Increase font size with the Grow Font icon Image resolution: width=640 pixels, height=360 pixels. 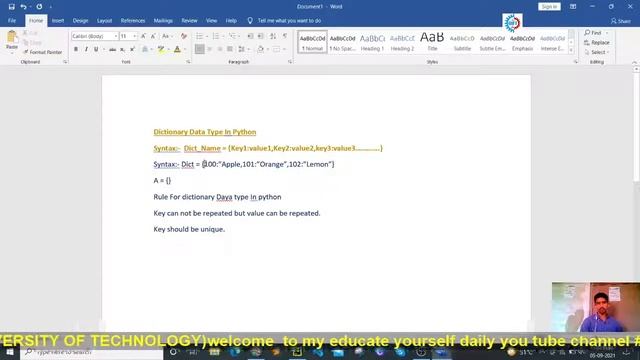(144, 36)
